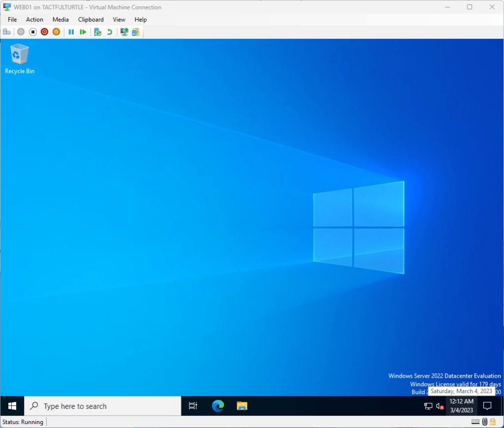Open the Action menu

(34, 20)
